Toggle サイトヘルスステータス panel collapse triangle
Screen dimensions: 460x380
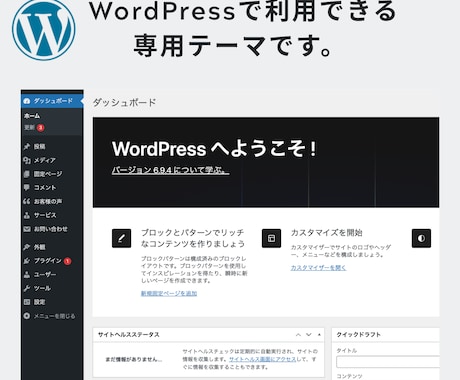pos(319,335)
